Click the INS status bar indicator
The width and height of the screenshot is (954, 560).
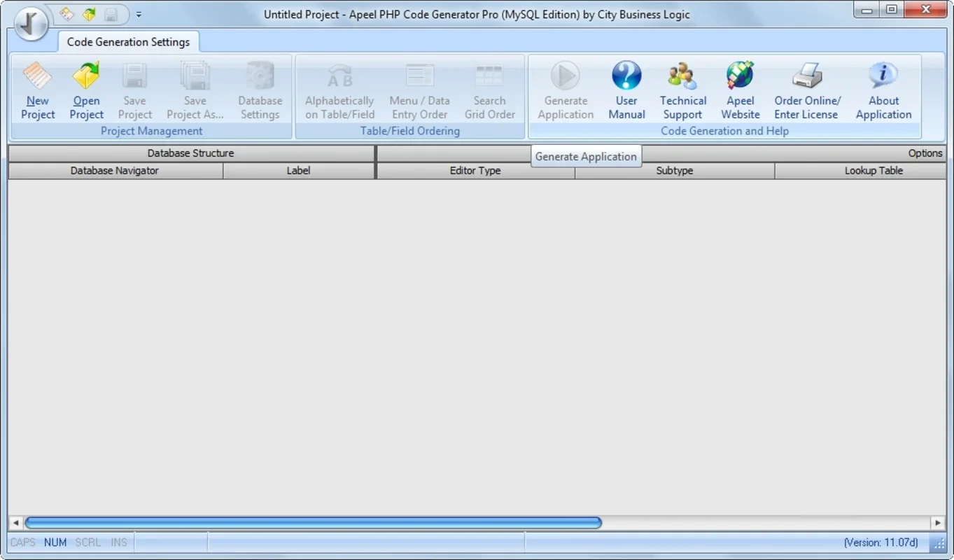click(x=119, y=542)
